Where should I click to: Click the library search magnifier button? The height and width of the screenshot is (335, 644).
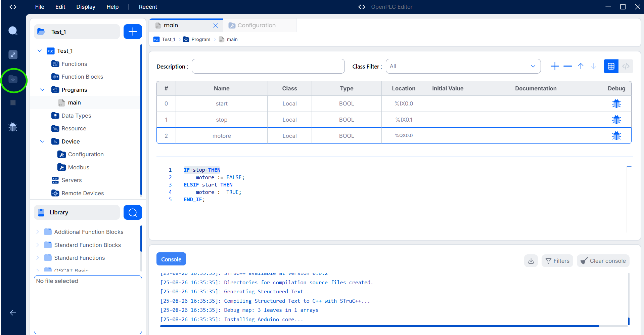(133, 212)
